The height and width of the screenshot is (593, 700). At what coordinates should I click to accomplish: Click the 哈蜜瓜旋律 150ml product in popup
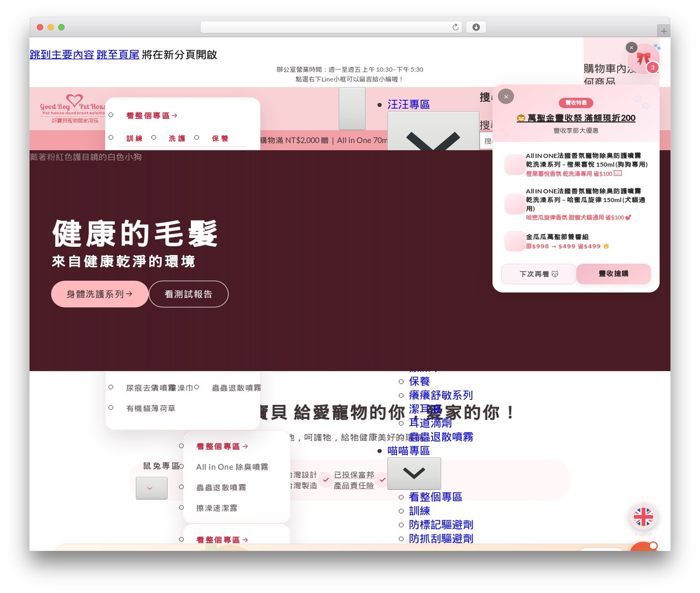click(576, 204)
